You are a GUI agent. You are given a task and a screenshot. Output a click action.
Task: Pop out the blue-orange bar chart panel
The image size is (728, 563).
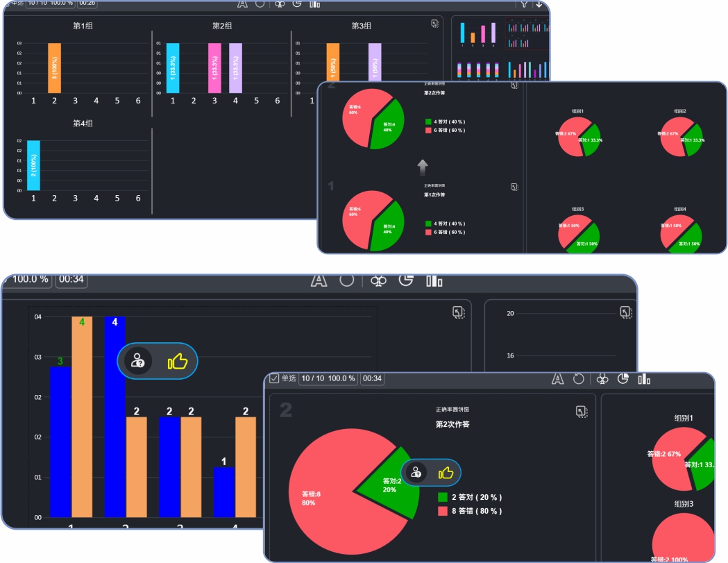coord(458,312)
